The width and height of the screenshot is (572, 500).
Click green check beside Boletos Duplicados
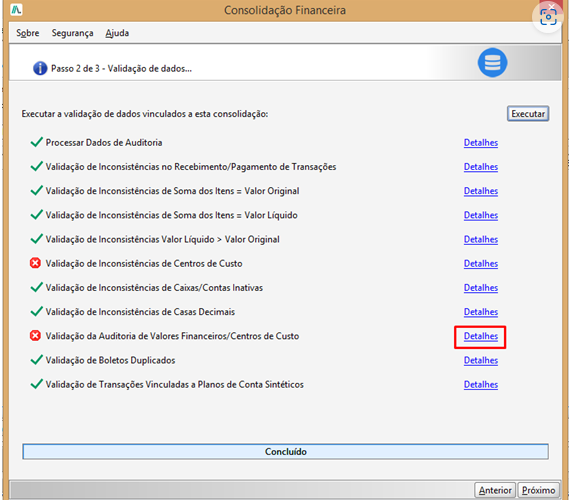point(36,360)
